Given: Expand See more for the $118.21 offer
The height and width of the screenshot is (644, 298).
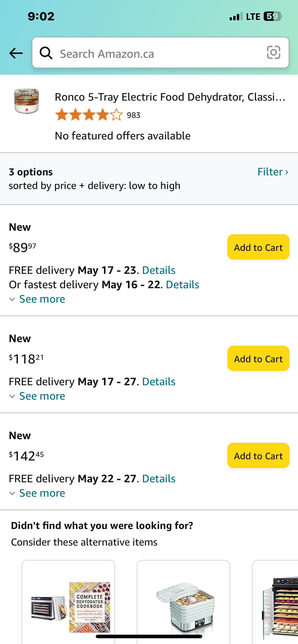Looking at the screenshot, I should [x=42, y=396].
